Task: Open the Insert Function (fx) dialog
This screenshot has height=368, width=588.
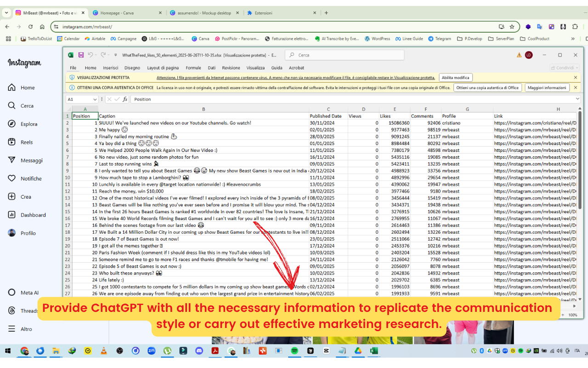Action: click(x=125, y=99)
